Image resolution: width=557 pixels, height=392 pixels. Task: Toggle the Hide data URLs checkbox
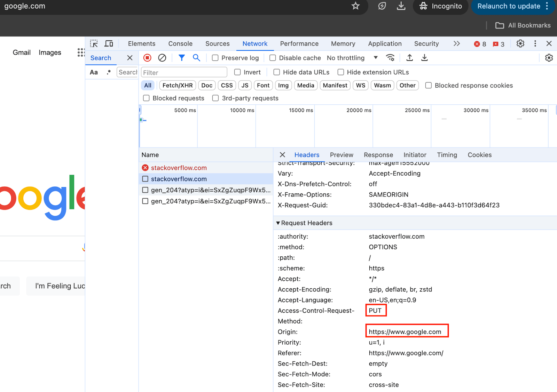coord(276,72)
